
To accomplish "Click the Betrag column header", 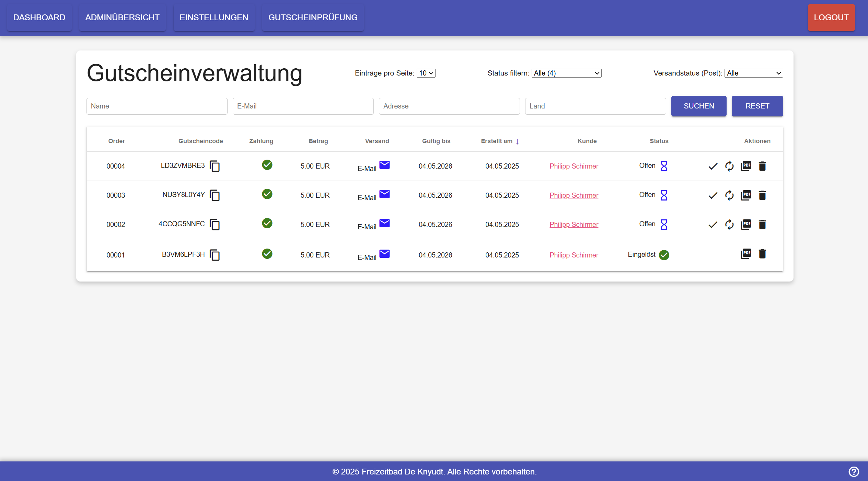I will 318,141.
